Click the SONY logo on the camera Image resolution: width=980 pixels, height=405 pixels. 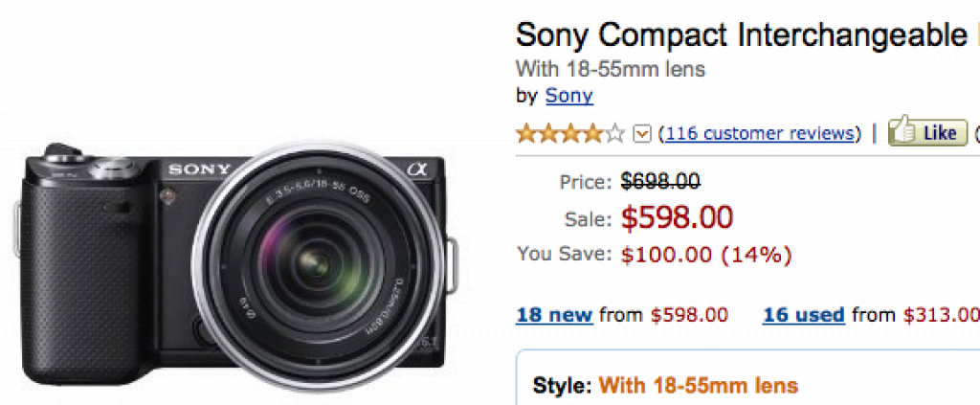[x=200, y=169]
